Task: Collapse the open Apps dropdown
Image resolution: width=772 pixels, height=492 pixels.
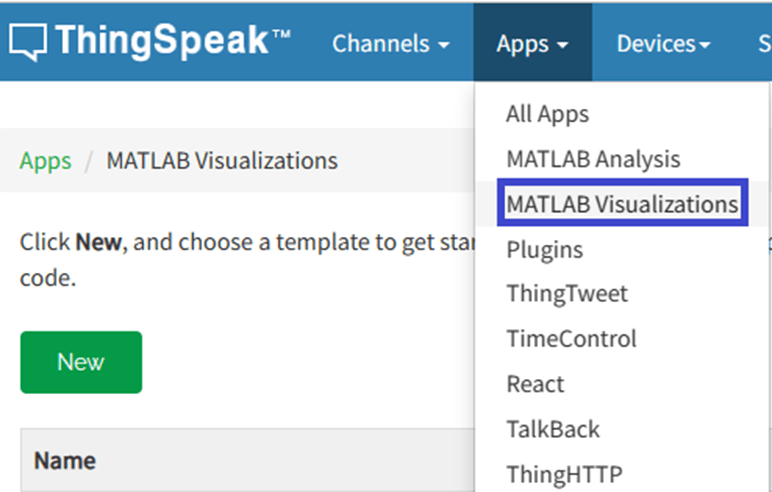Action: coord(532,44)
